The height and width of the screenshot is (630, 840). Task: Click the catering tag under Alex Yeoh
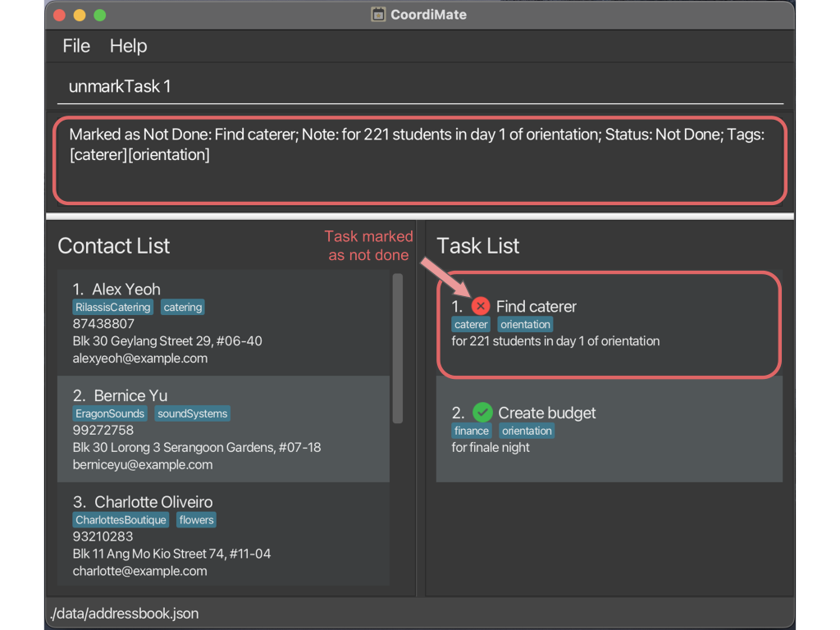[x=182, y=308]
